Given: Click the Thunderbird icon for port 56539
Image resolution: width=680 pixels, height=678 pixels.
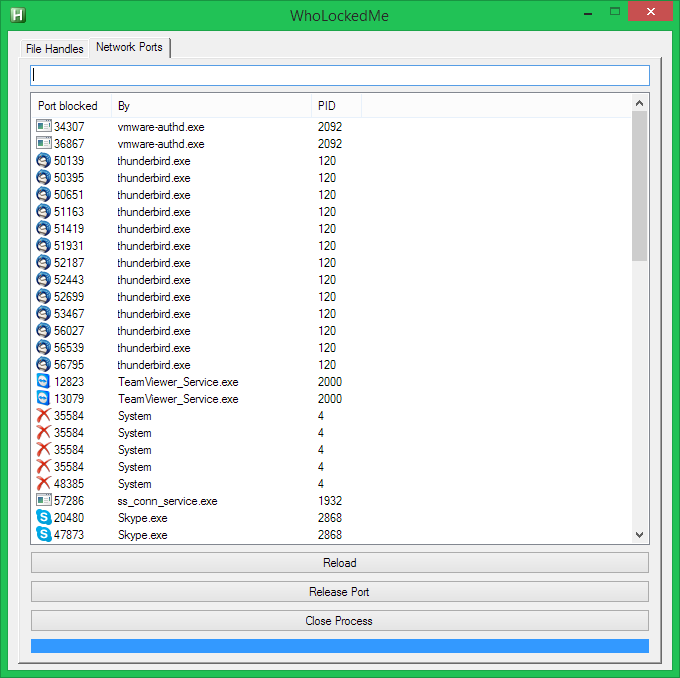Looking at the screenshot, I should 43,347.
